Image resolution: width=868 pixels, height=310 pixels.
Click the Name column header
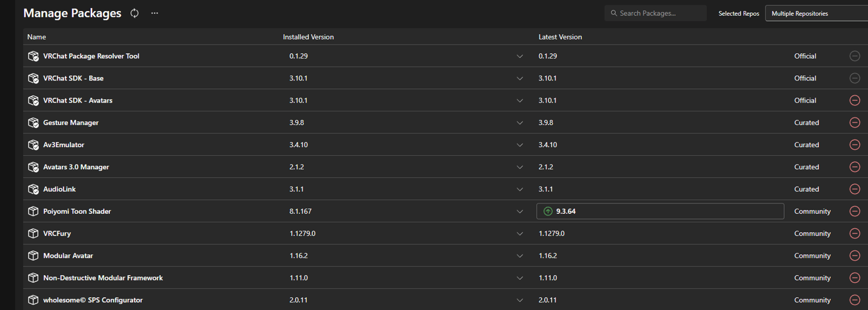(36, 37)
